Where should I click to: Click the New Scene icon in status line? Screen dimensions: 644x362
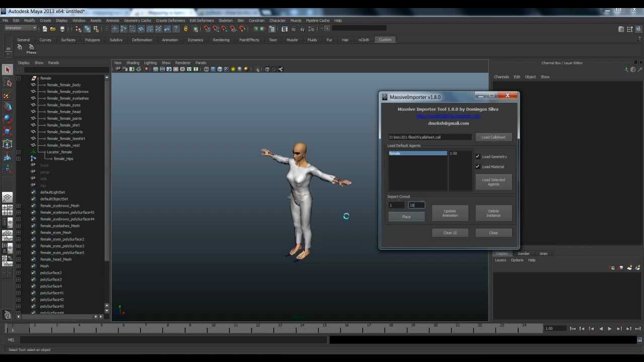pos(45,29)
